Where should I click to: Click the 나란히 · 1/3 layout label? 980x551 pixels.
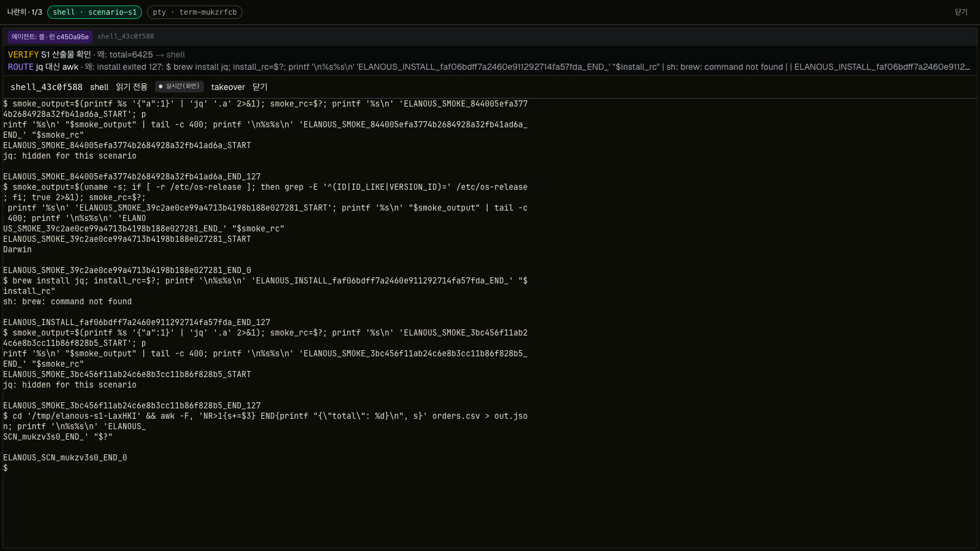(x=24, y=12)
